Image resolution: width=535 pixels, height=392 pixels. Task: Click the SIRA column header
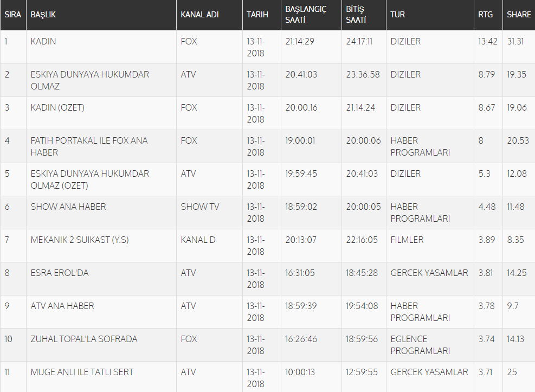coord(12,15)
